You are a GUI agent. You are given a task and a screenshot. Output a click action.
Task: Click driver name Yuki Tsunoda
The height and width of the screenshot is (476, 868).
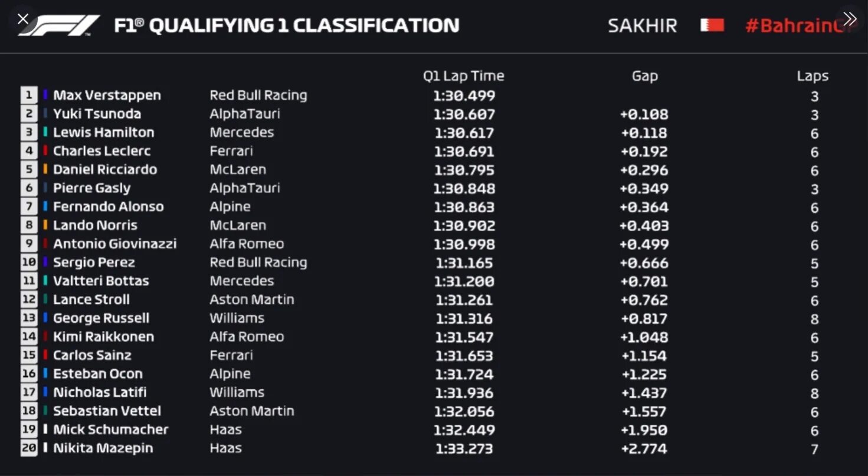97,114
